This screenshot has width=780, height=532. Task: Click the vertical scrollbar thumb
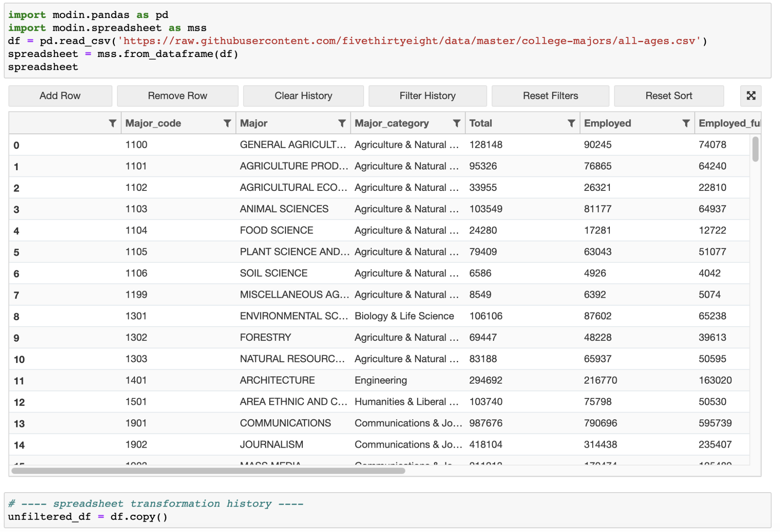pos(755,149)
